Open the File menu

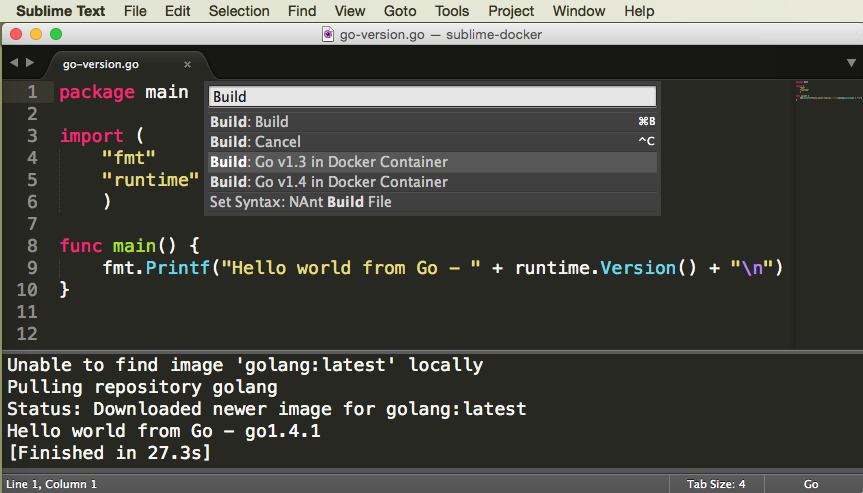135,11
